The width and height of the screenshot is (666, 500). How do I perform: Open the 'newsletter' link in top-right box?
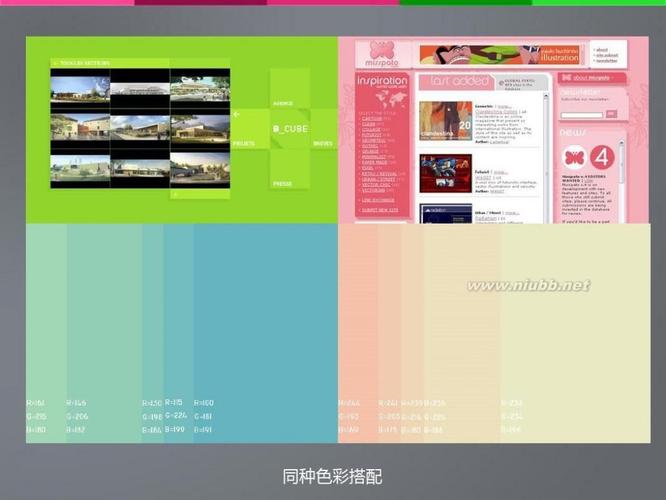[x=606, y=61]
